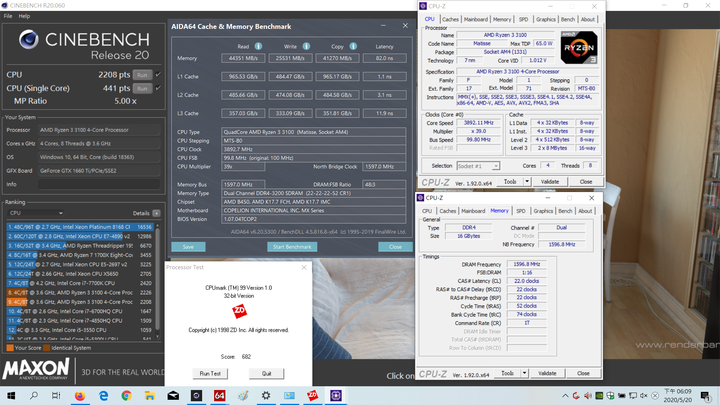Viewport: 720px width, 405px height.
Task: Switch to CPUmark ZD taskbar icon
Action: pyautogui.click(x=313, y=395)
